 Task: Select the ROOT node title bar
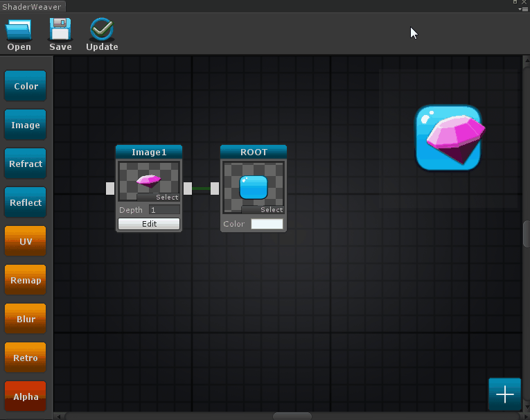point(254,152)
